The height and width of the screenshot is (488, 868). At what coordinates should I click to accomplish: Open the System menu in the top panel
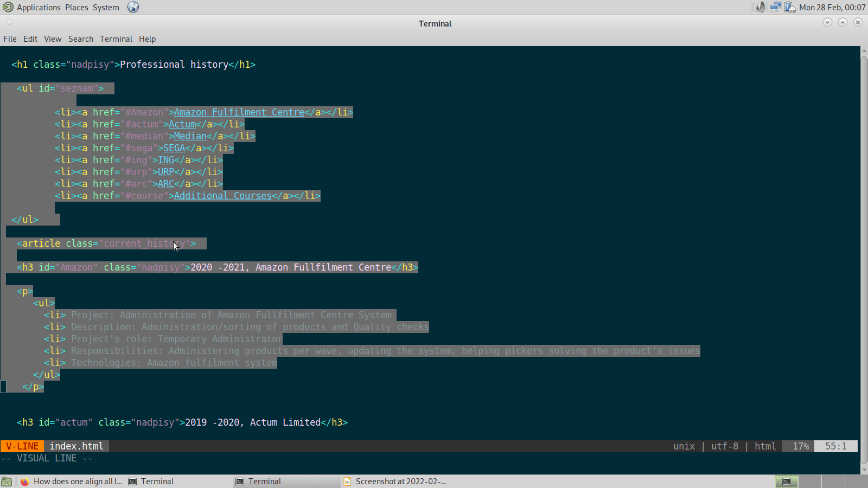105,7
